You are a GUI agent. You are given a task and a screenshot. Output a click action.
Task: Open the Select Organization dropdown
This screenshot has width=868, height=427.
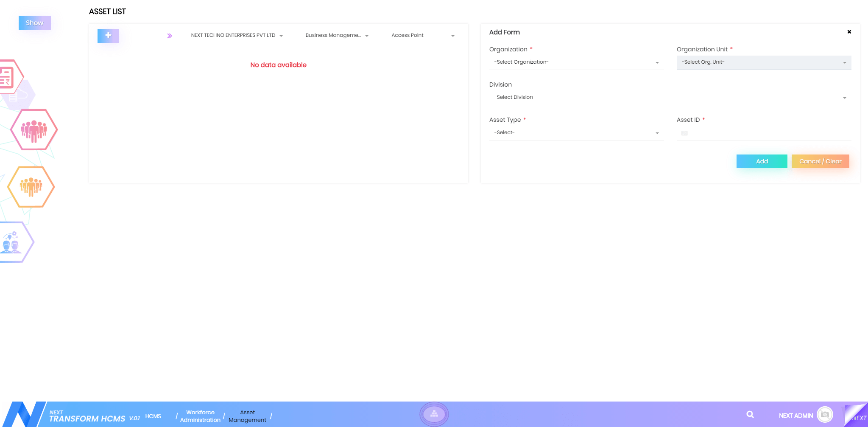point(576,62)
